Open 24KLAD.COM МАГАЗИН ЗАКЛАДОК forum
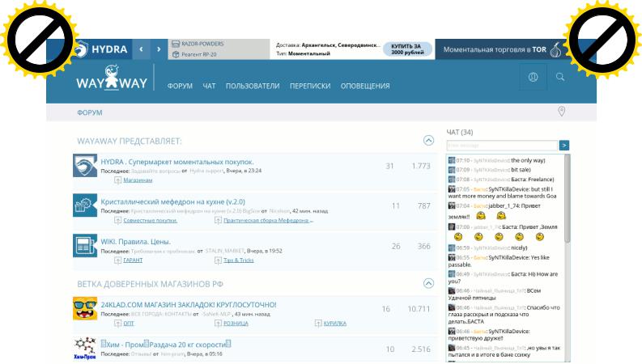Screen dimensions: 642x364 tap(189, 305)
